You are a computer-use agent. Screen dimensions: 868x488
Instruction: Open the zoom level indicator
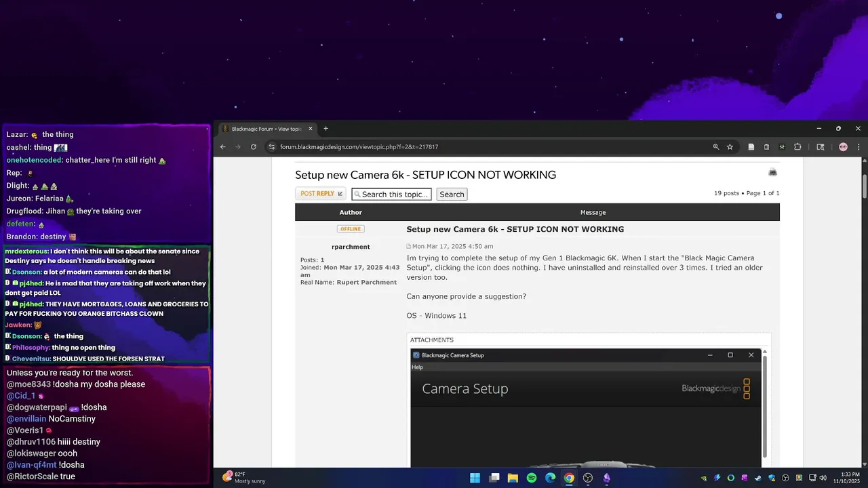click(x=715, y=146)
